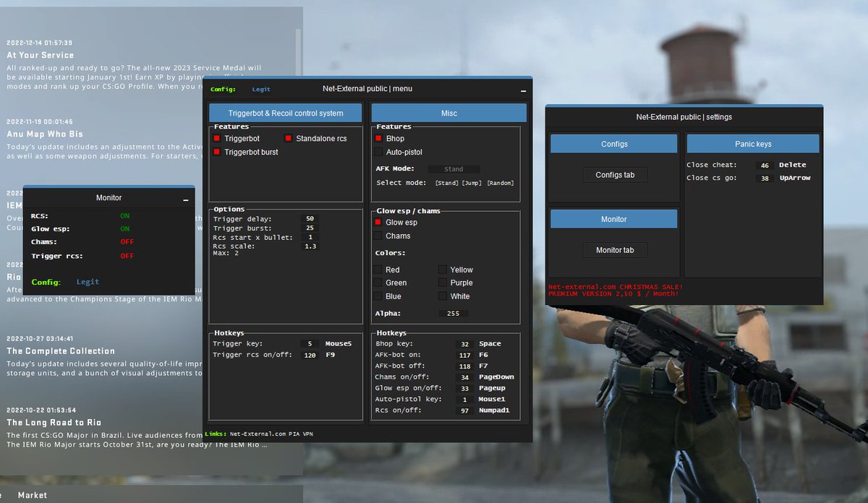The height and width of the screenshot is (503, 868).
Task: Toggle the Standalone rcs checkbox
Action: [289, 138]
